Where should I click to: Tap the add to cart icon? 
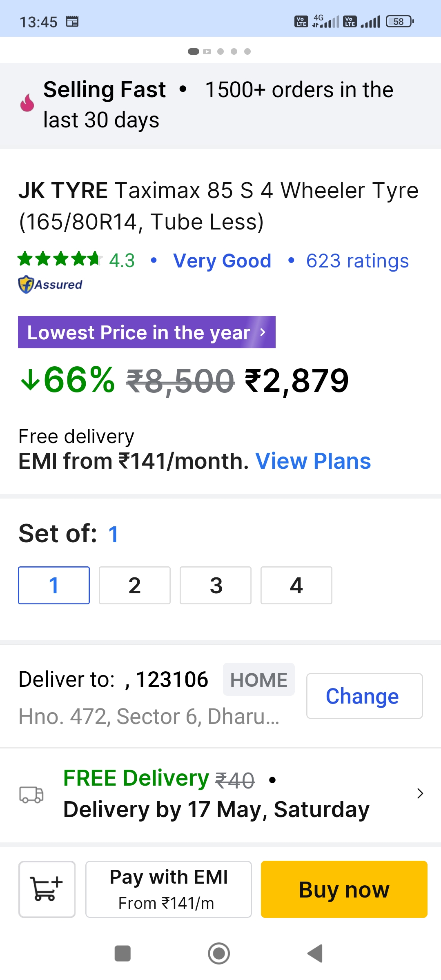[47, 889]
